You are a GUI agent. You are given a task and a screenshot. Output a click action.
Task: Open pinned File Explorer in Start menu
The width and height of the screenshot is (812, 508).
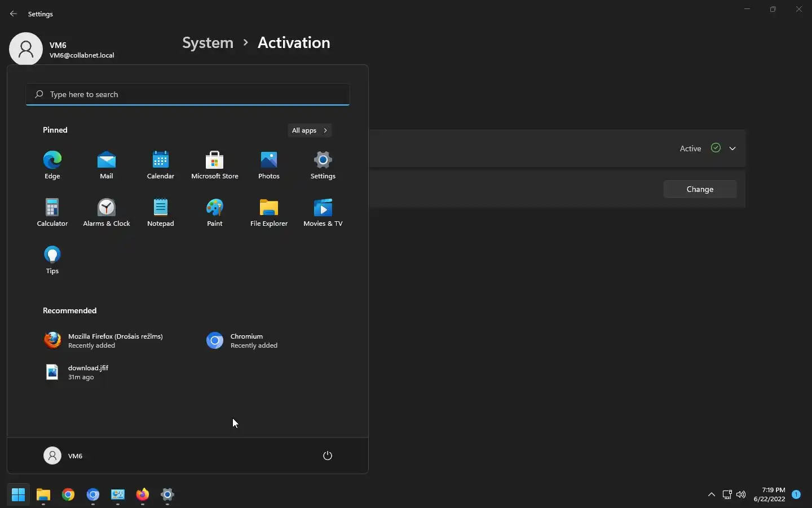tap(269, 212)
